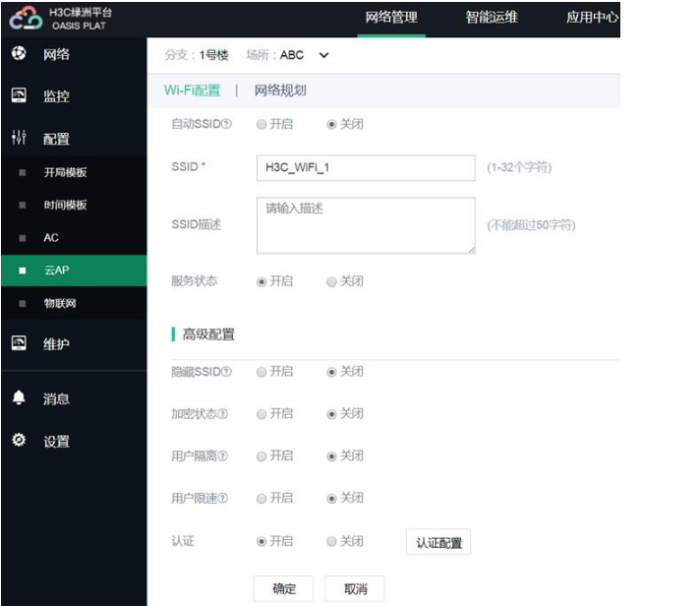The width and height of the screenshot is (700, 606).
Task: Click the 分支 1号楼 breadcrumb text
Action: point(197,55)
